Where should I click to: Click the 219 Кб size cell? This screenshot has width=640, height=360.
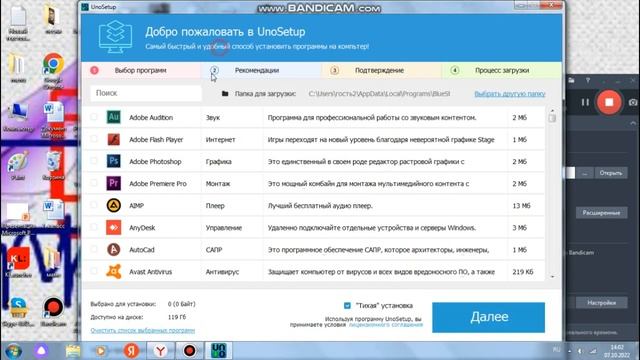pos(523,272)
